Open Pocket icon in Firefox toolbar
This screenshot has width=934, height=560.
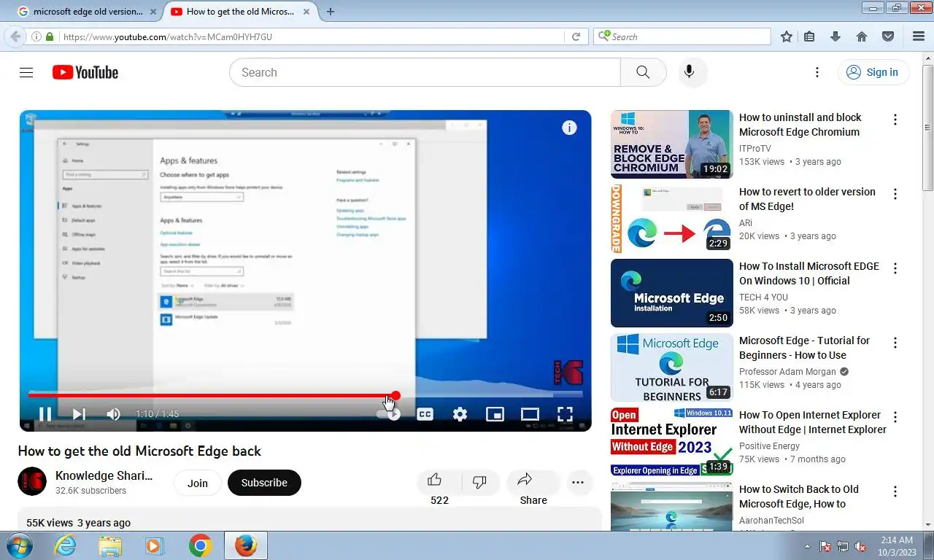[x=888, y=36]
